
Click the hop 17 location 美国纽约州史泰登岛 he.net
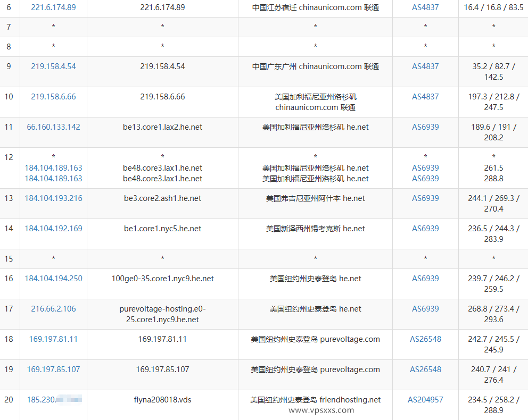(x=316, y=309)
